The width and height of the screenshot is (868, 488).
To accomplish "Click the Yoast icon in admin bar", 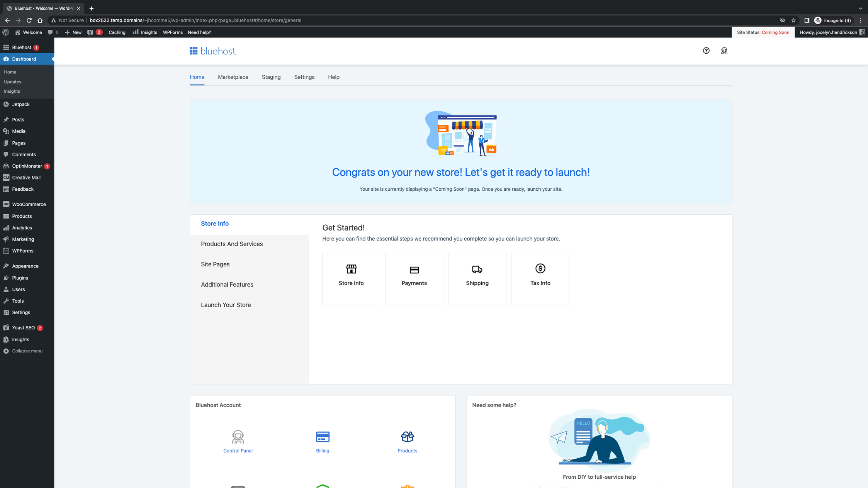I will (95, 32).
